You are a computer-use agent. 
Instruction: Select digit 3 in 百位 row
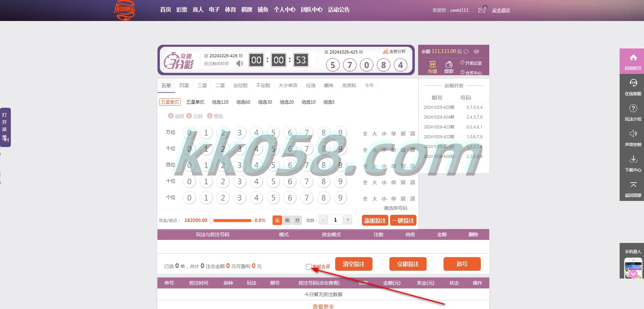tap(240, 165)
